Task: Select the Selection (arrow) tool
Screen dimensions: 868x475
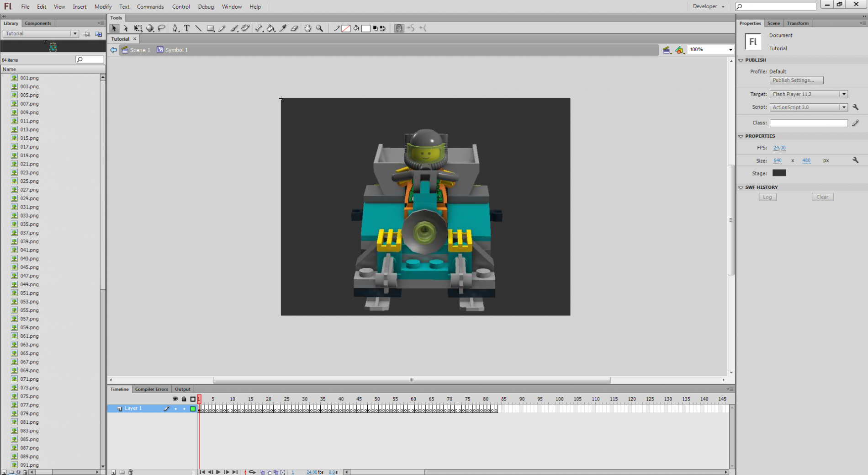Action: [114, 28]
